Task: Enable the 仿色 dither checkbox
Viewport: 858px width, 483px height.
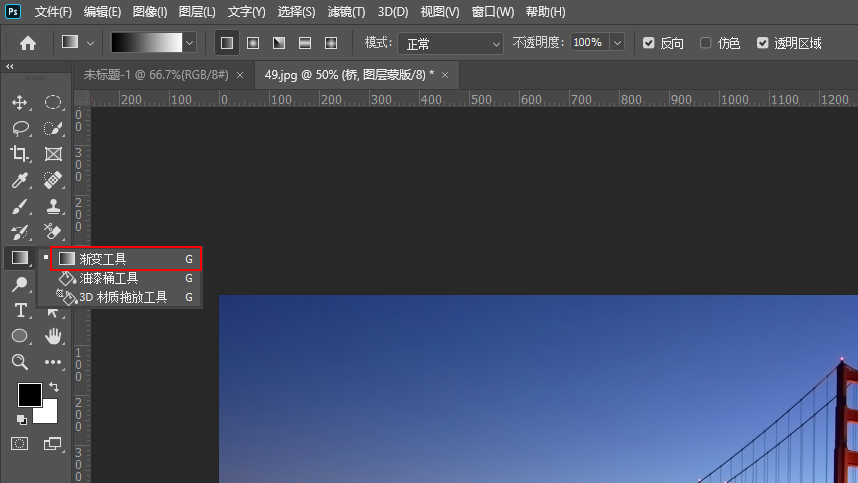Action: coord(705,43)
